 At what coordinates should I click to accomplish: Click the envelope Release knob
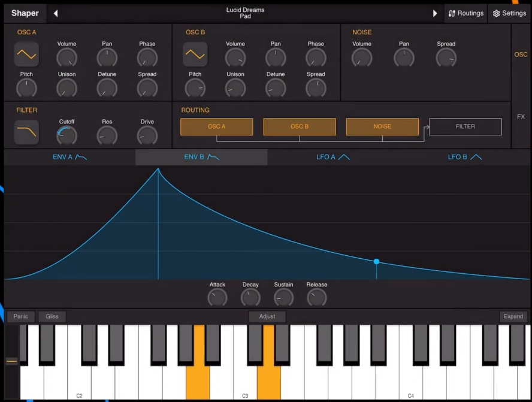click(317, 298)
